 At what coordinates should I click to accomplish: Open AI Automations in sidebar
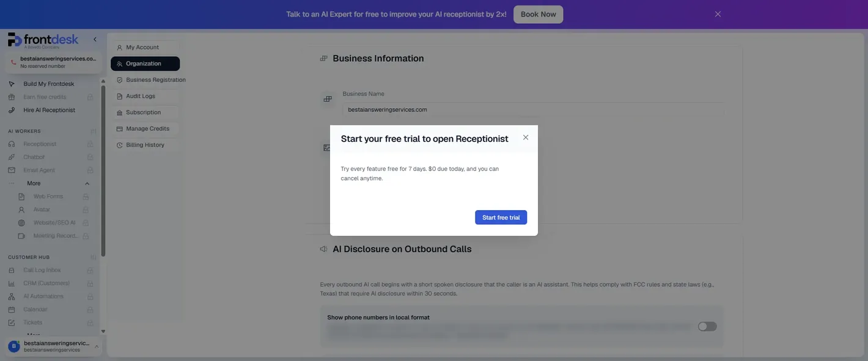43,296
